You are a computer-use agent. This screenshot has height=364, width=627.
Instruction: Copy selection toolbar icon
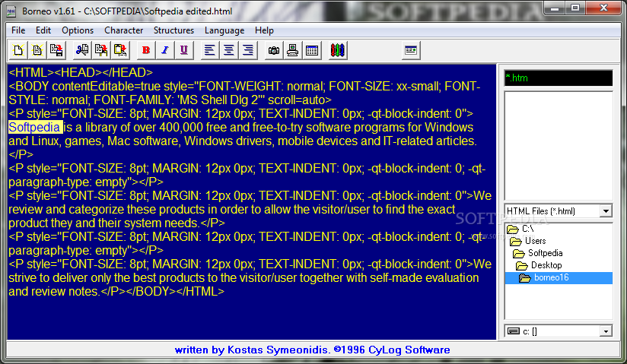click(101, 50)
